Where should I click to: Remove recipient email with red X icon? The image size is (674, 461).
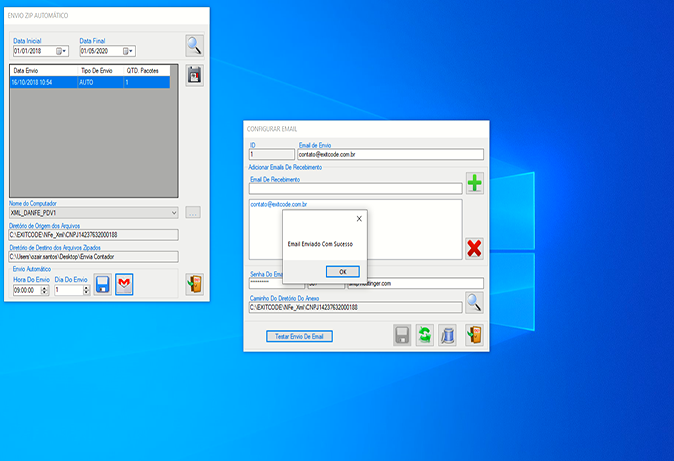click(475, 249)
